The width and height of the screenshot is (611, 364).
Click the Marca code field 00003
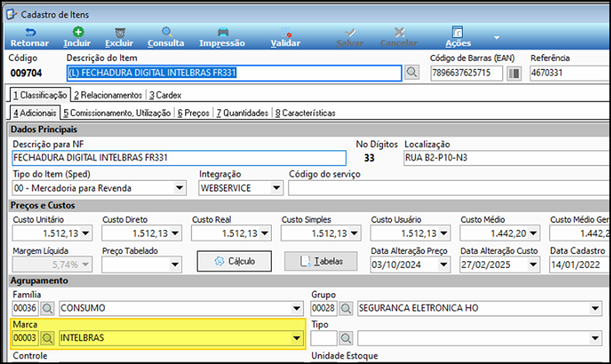(25, 338)
